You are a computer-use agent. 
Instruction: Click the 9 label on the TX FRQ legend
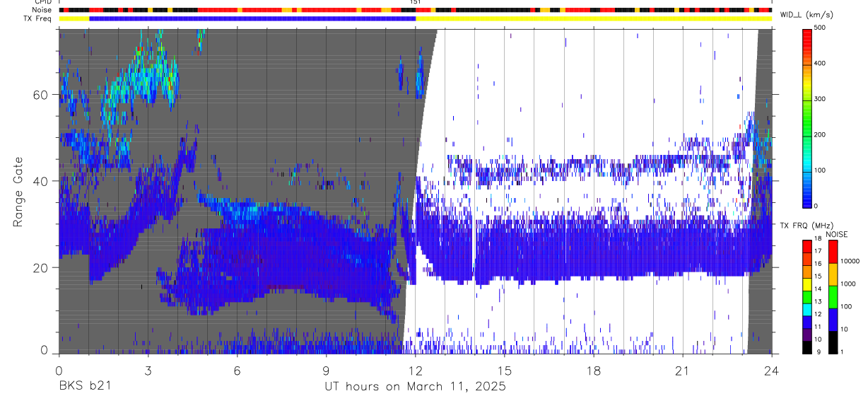pyautogui.click(x=818, y=353)
